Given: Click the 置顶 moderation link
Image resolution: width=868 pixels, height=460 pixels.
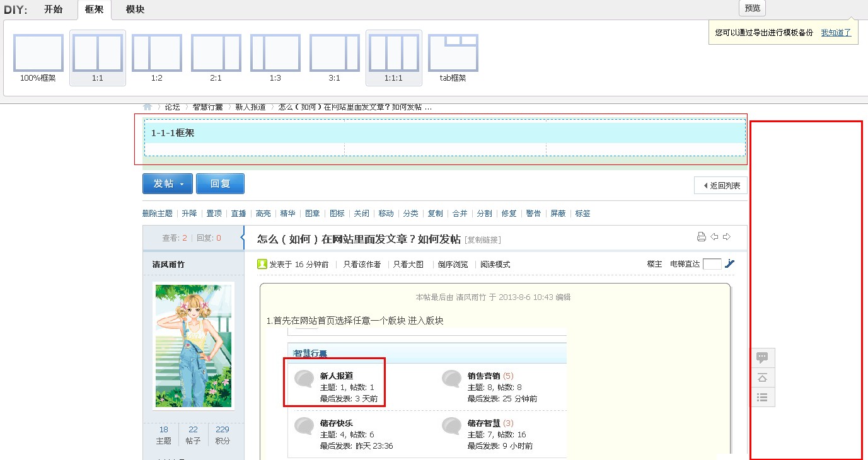Looking at the screenshot, I should [214, 214].
